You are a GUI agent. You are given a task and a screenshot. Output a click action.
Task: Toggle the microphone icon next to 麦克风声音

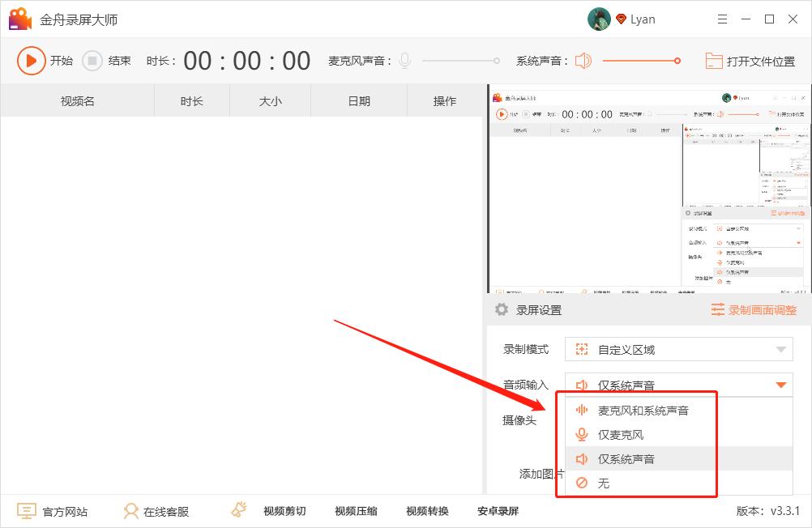[404, 59]
